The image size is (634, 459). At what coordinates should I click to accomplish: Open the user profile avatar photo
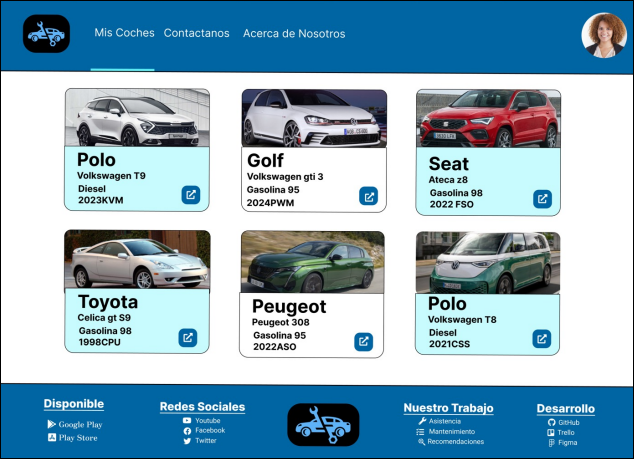604,35
